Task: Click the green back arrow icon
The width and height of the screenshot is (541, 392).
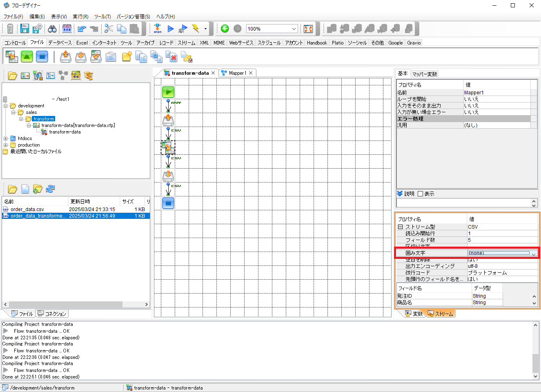Action: pos(225,29)
